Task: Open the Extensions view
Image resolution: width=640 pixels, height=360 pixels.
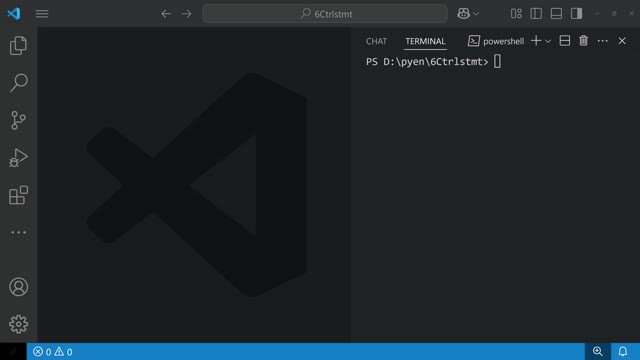Action: (x=18, y=195)
